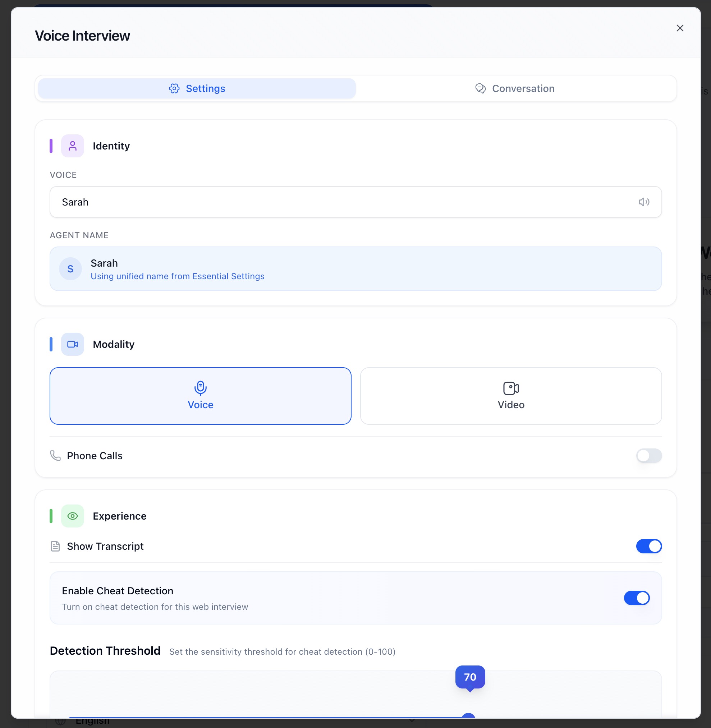Play the Sarah voice preview speaker icon
Viewport: 711px width, 728px height.
point(644,202)
